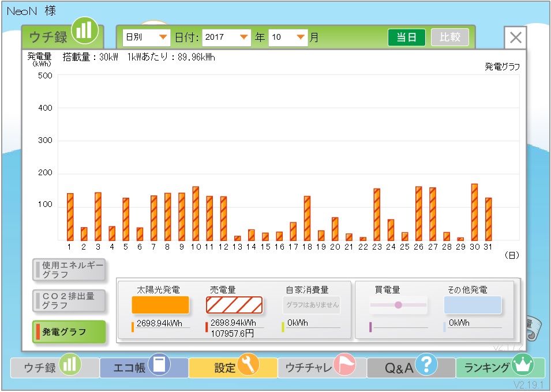Click the 1kWあたり：89.96kWh text
Image resolution: width=551 pixels, height=392 pixels.
171,57
